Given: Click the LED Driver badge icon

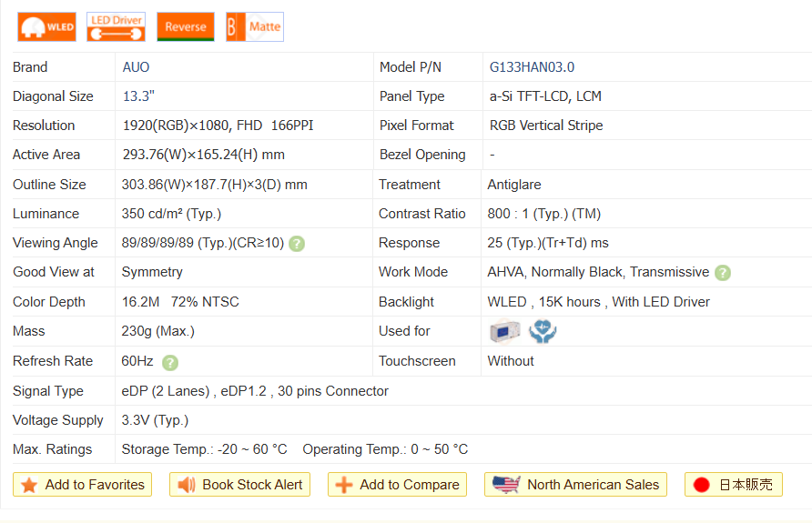Looking at the screenshot, I should tap(116, 27).
